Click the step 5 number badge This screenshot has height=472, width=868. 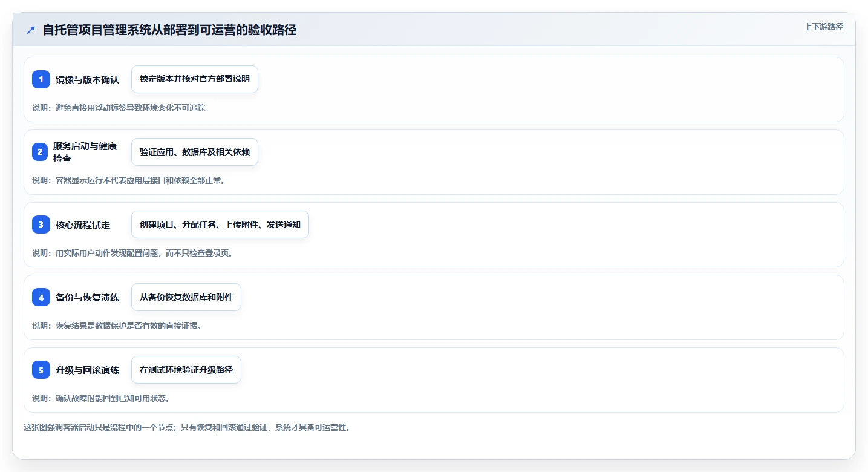(x=41, y=370)
